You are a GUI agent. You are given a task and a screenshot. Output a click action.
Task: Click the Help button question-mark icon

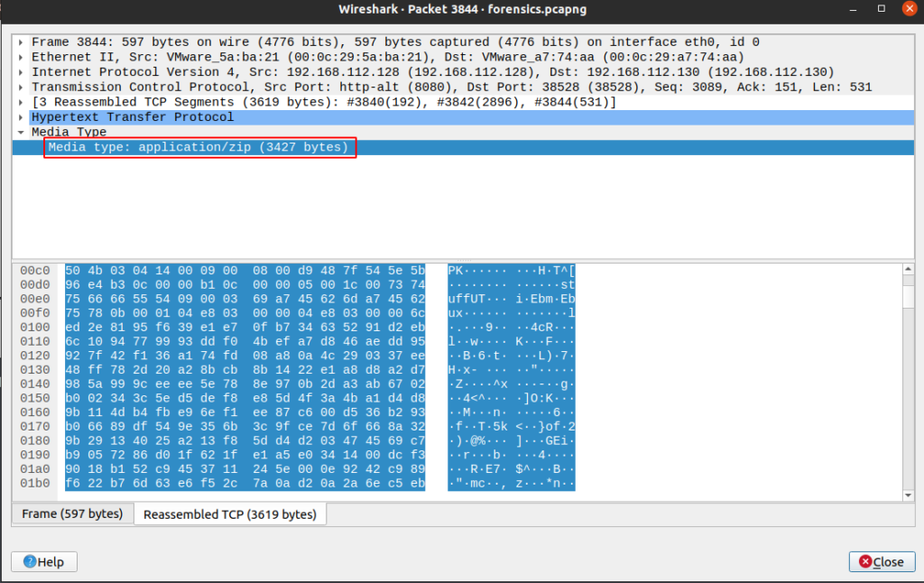[x=30, y=561]
